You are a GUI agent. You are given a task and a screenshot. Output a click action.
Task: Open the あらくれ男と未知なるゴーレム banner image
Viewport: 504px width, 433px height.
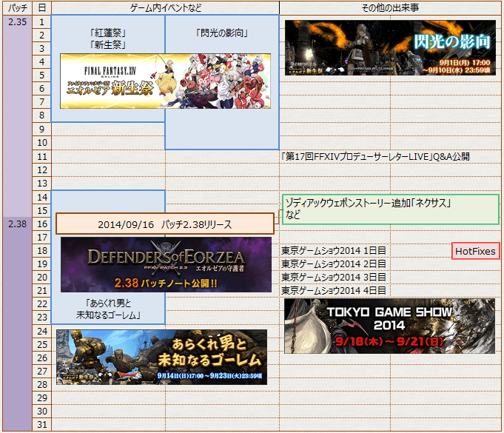(161, 357)
